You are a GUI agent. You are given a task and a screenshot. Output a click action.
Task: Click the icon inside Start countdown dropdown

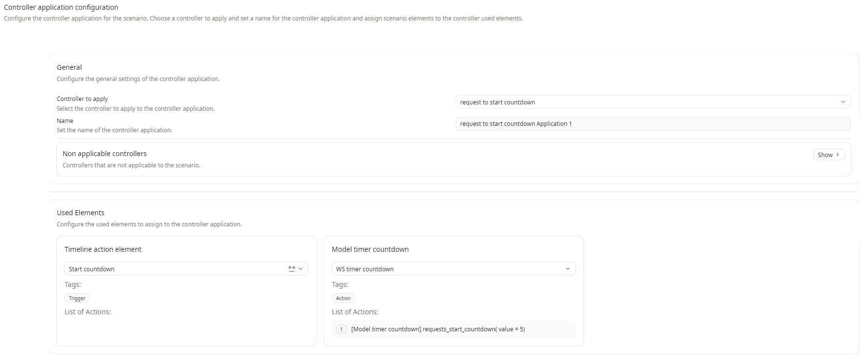click(292, 269)
